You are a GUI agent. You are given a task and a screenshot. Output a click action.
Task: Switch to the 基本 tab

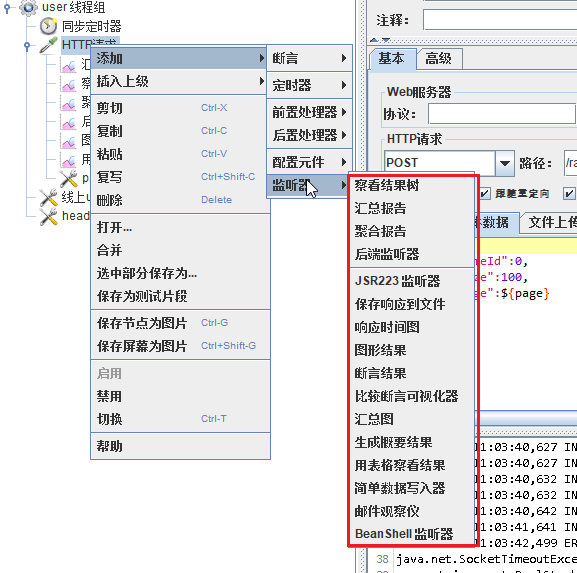pos(392,58)
